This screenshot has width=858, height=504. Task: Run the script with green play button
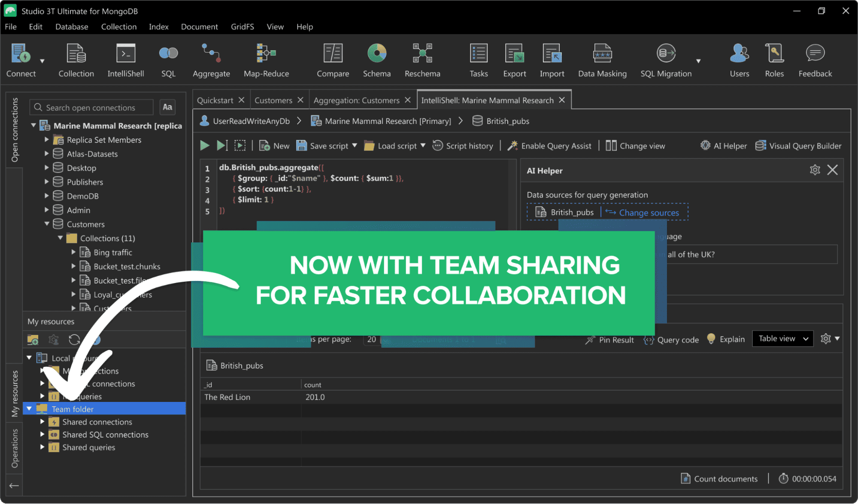pos(205,146)
